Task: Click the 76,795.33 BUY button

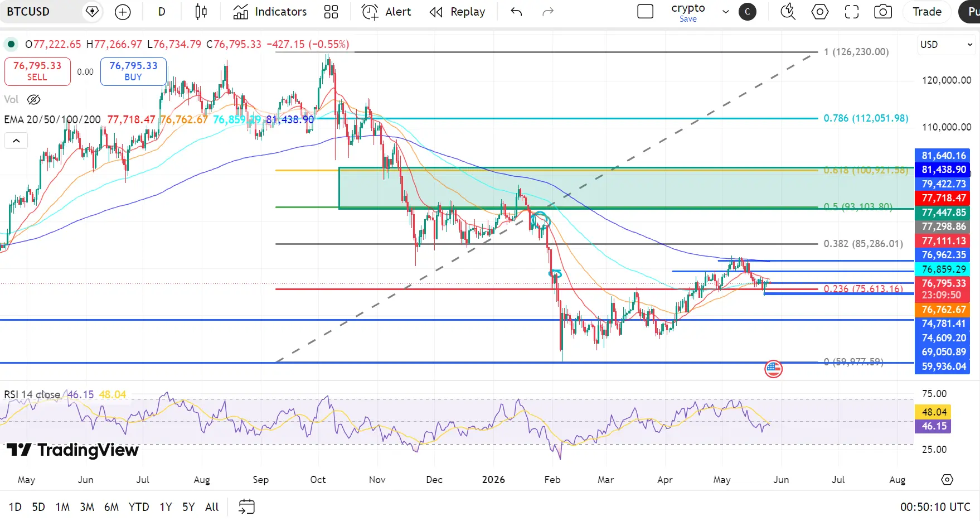Action: (133, 71)
